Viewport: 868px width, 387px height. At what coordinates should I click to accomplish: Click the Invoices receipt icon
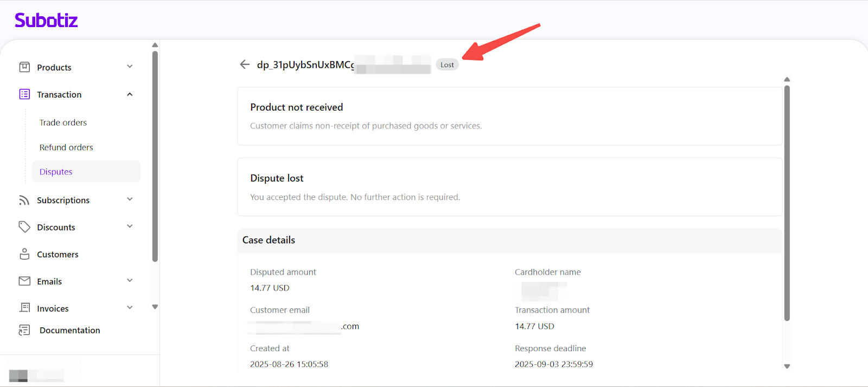[x=24, y=308]
